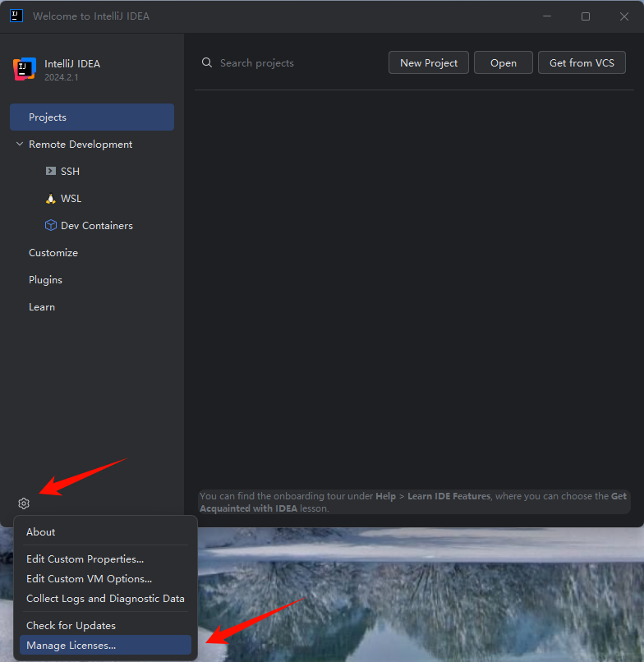
Task: Click the New Project button
Action: point(428,62)
